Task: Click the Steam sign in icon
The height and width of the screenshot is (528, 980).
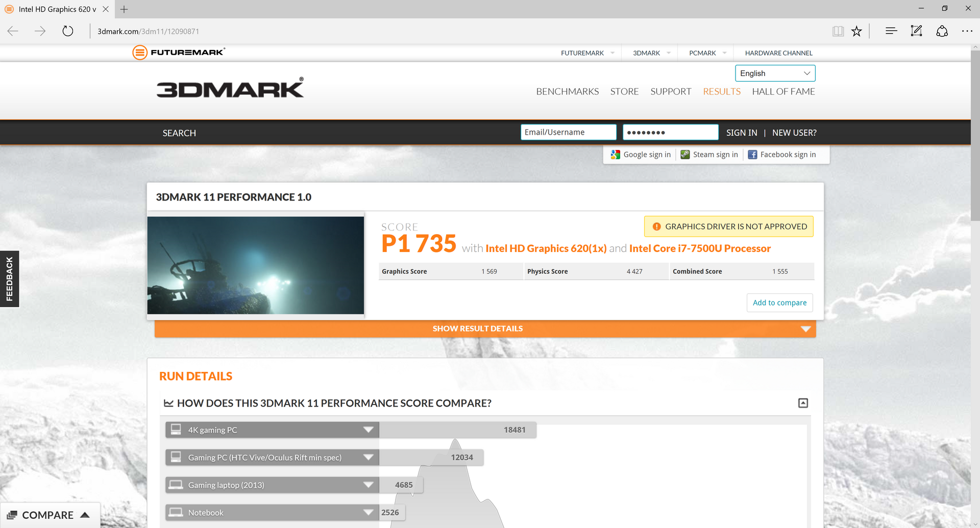Action: [685, 155]
